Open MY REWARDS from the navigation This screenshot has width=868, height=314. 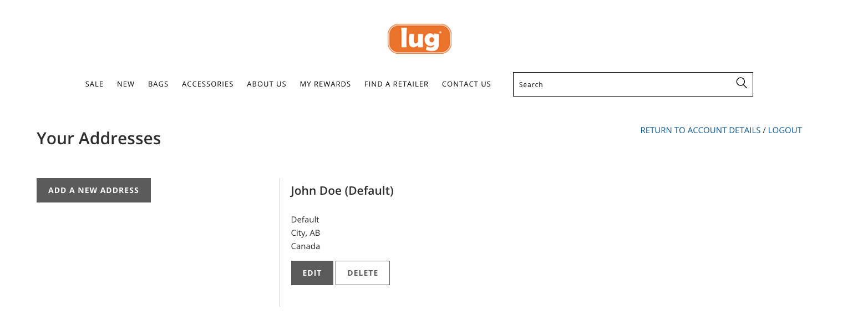click(326, 84)
